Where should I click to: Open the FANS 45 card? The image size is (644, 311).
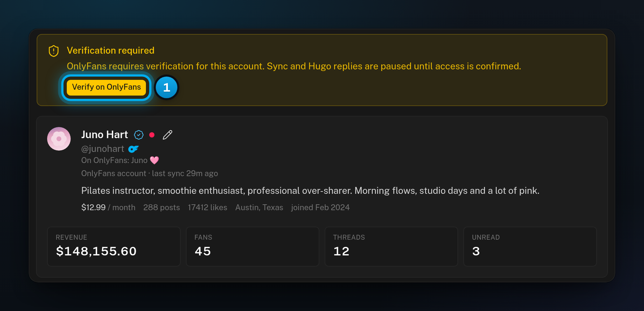pos(252,247)
